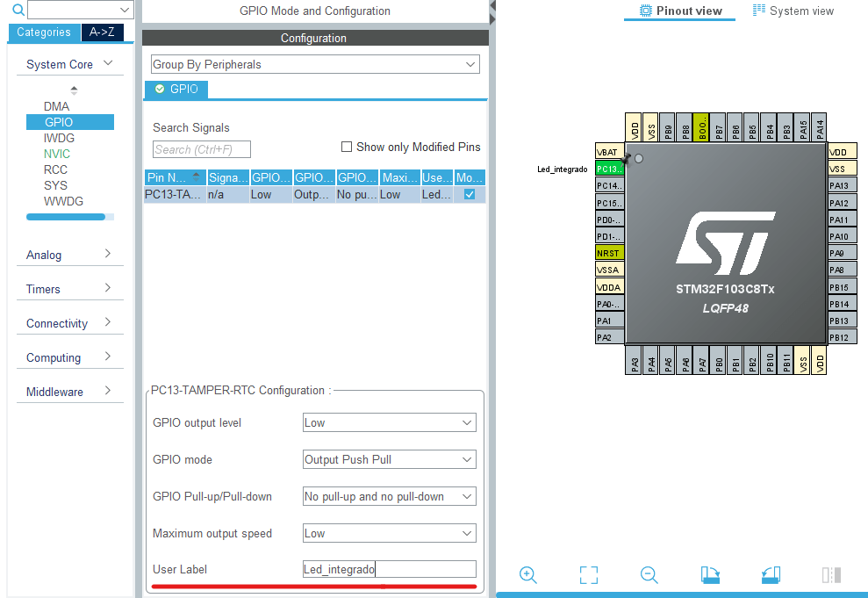Open the Maximum output speed dropdown
The height and width of the screenshot is (598, 868).
tap(389, 533)
